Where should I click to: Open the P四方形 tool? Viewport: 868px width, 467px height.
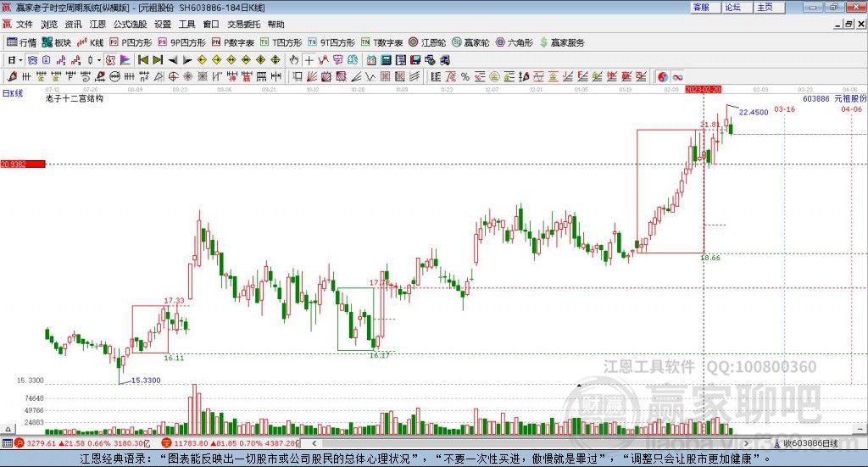(x=131, y=42)
